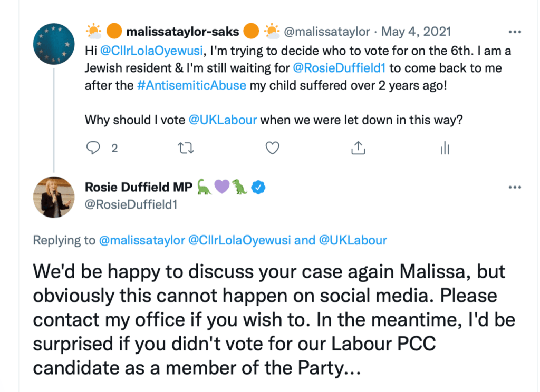Click the malissataylor-saks display name
The width and height of the screenshot is (540, 392).
(182, 32)
